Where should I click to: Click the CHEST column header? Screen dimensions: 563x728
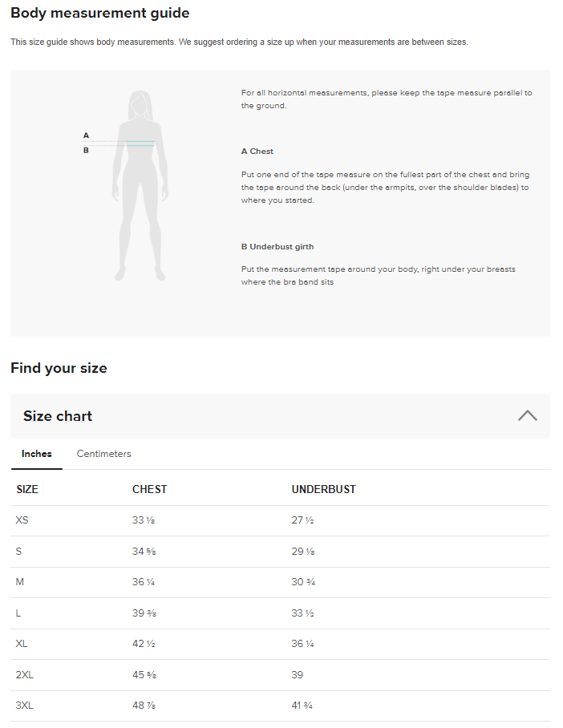(x=149, y=489)
